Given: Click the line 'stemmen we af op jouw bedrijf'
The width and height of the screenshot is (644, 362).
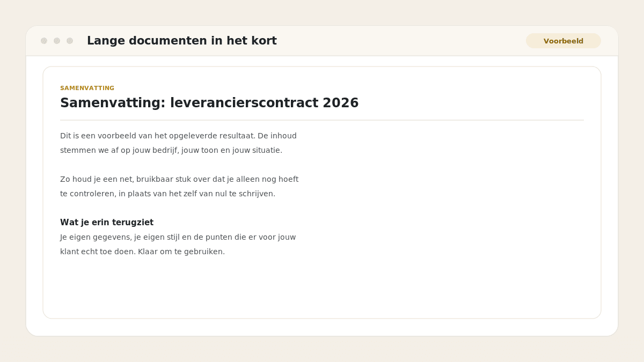Looking at the screenshot, I should tap(171, 150).
